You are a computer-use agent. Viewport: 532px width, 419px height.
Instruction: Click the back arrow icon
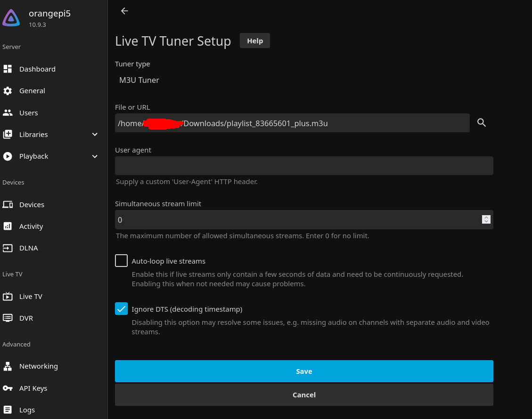tap(124, 11)
